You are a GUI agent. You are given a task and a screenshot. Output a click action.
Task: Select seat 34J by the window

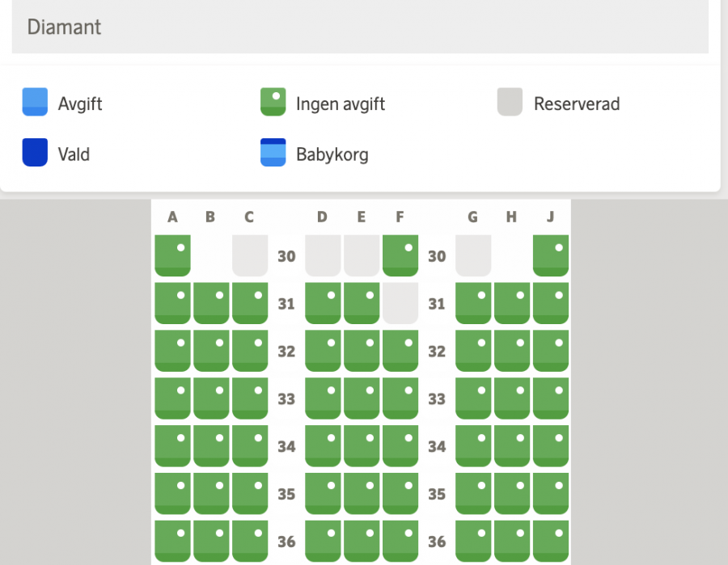click(x=551, y=446)
